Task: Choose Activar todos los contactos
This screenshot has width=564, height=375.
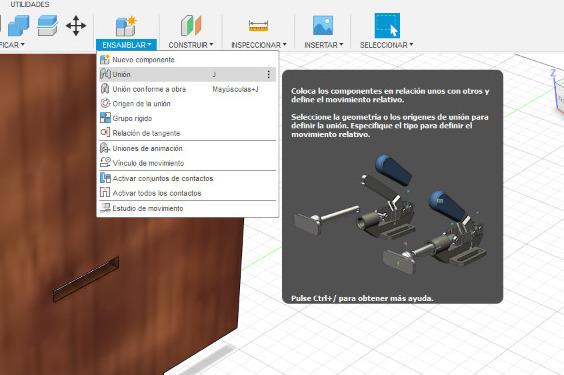Action: click(187, 193)
